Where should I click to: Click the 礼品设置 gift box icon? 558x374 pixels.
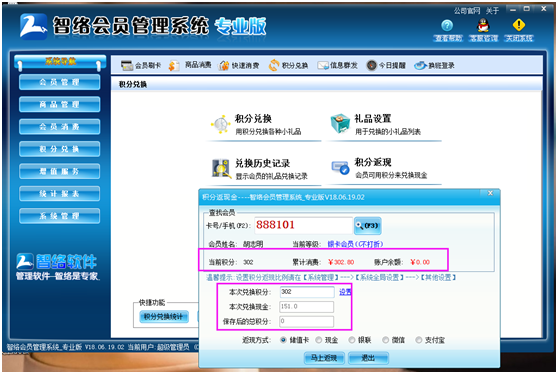point(339,123)
